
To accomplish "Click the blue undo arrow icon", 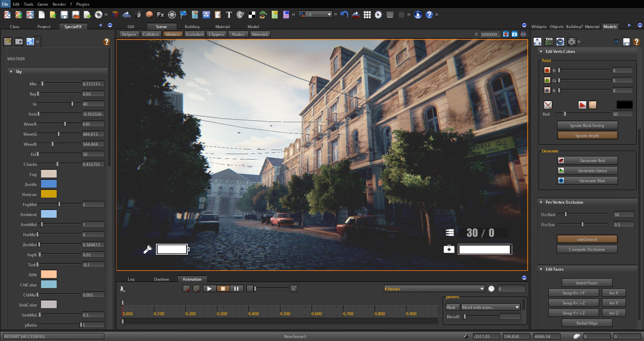I will click(x=344, y=15).
